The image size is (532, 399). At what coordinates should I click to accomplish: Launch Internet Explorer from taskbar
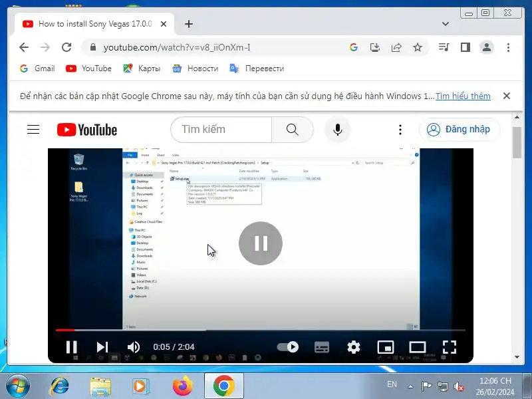[x=60, y=386]
